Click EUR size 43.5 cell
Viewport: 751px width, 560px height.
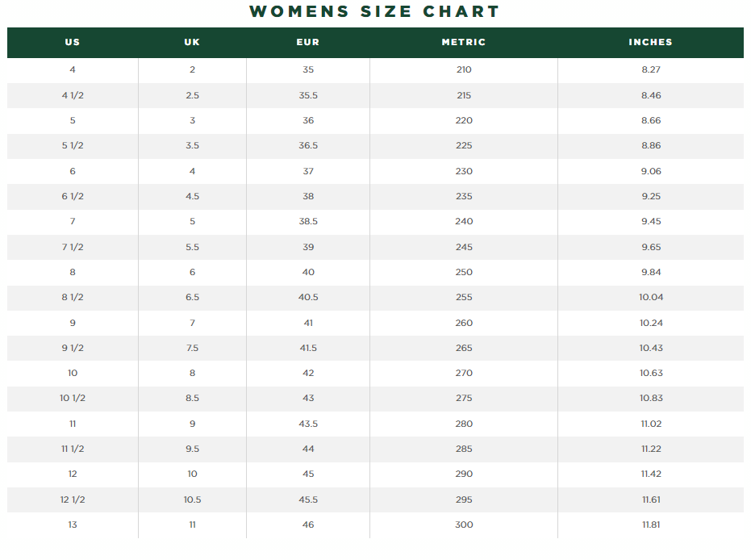click(308, 424)
